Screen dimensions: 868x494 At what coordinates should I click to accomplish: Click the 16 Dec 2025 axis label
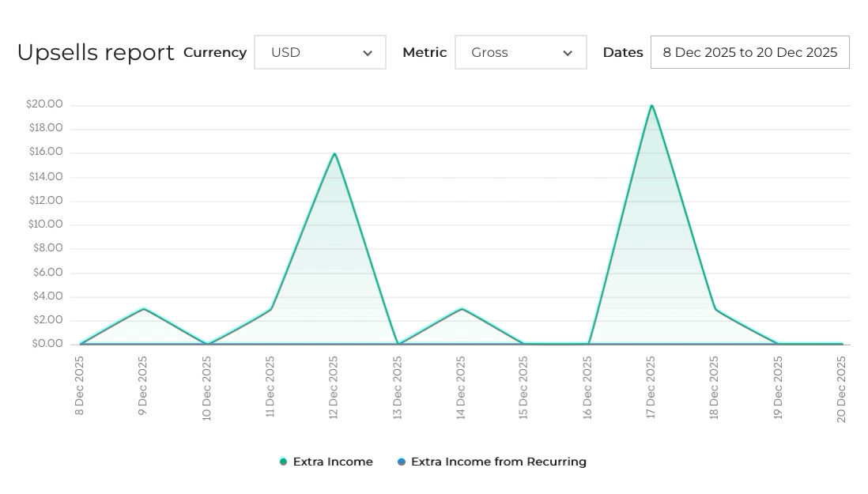pos(587,387)
